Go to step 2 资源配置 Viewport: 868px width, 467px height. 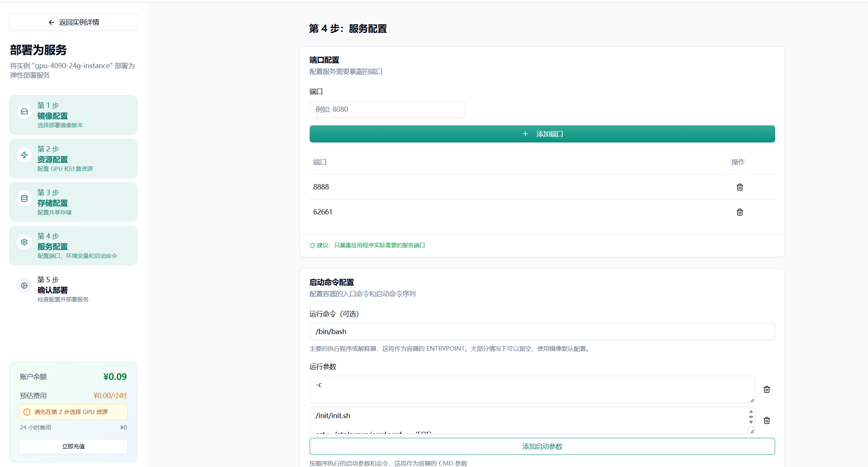point(73,159)
